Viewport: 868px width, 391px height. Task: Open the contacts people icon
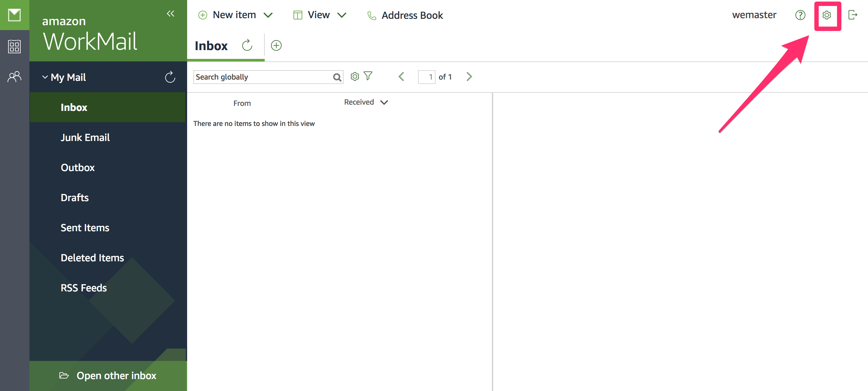pos(14,77)
